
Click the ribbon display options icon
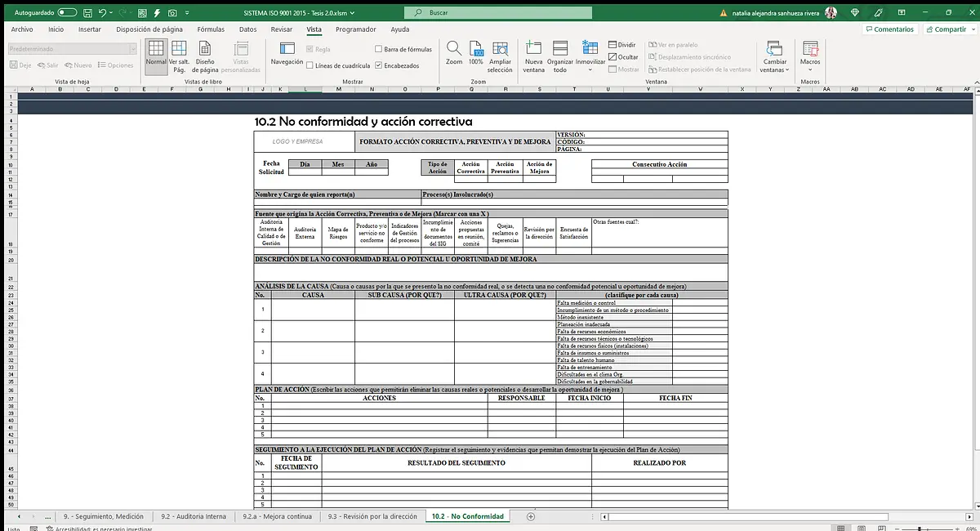coord(902,13)
